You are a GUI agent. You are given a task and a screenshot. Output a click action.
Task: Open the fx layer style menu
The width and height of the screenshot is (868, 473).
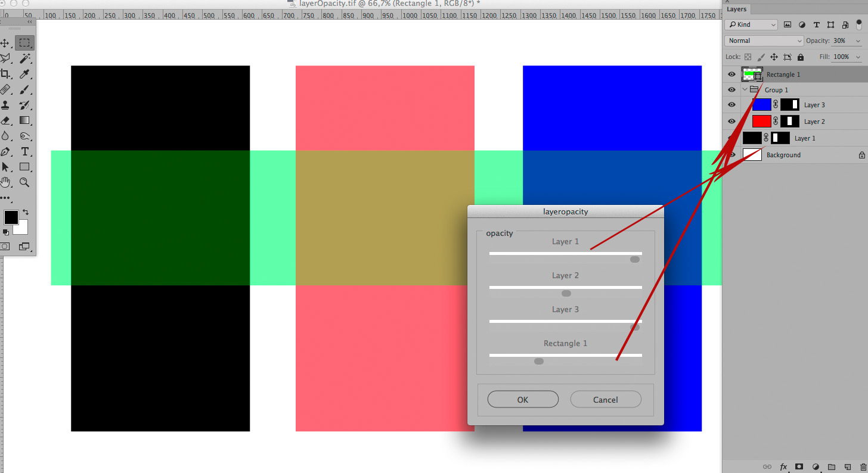[783, 466]
